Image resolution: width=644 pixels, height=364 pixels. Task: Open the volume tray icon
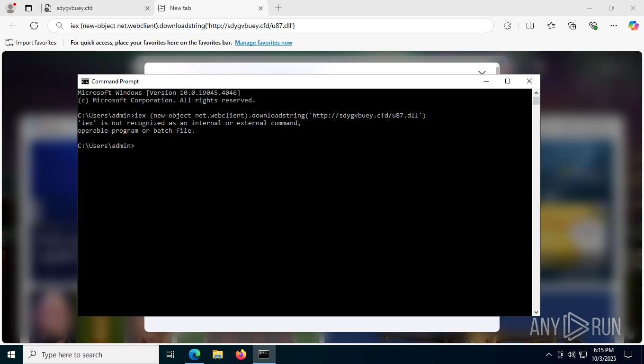571,355
